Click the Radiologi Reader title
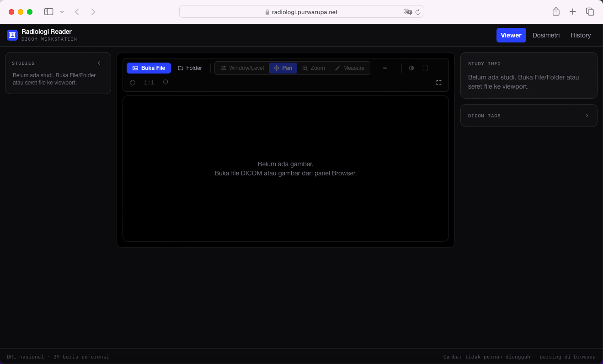 (47, 32)
